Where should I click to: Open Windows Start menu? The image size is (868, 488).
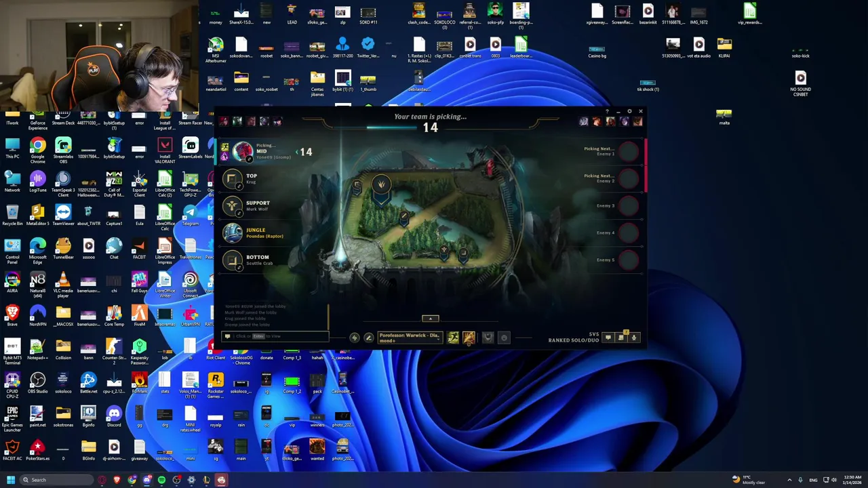point(11,480)
